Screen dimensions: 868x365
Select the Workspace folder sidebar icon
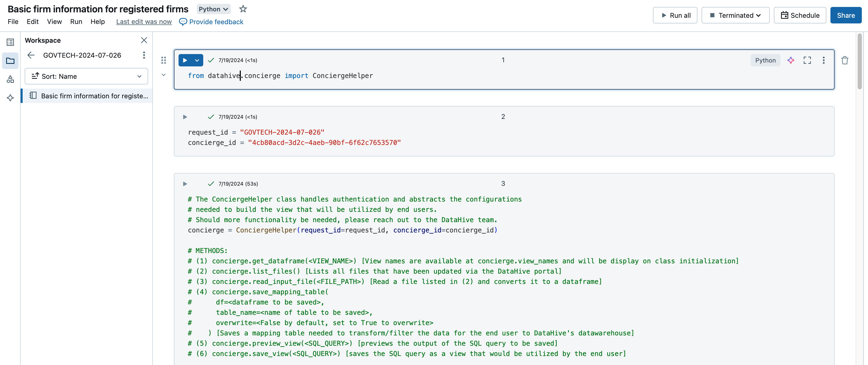(10, 61)
